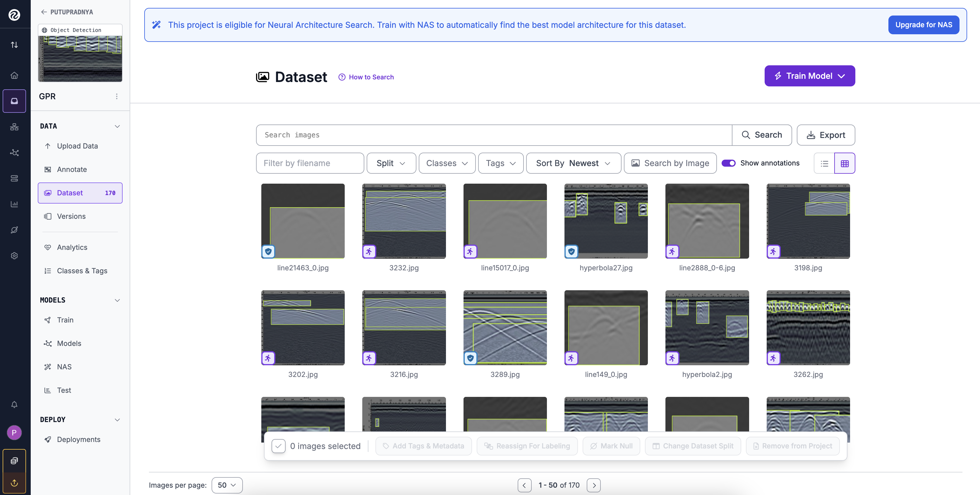Image resolution: width=980 pixels, height=495 pixels.
Task: Open the line2888_0-6.jpg thumbnail
Action: coord(707,221)
